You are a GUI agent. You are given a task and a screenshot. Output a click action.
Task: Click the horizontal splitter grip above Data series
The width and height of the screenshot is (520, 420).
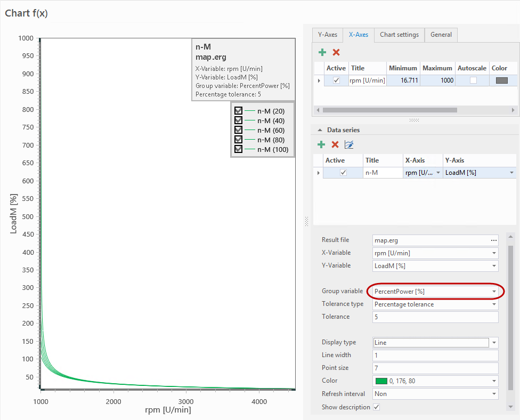click(x=414, y=120)
